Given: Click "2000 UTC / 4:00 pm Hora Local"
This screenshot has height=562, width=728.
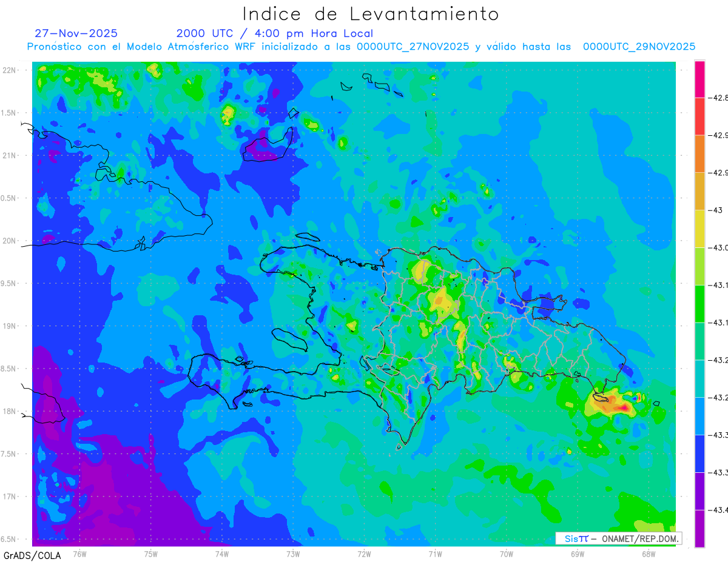Looking at the screenshot, I should 275,34.
